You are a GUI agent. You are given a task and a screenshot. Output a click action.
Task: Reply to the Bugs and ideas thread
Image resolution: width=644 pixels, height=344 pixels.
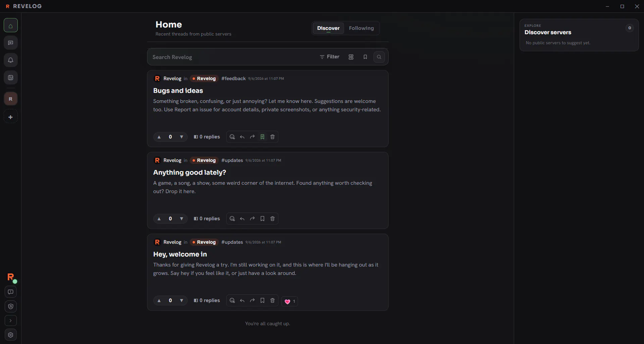tap(242, 137)
